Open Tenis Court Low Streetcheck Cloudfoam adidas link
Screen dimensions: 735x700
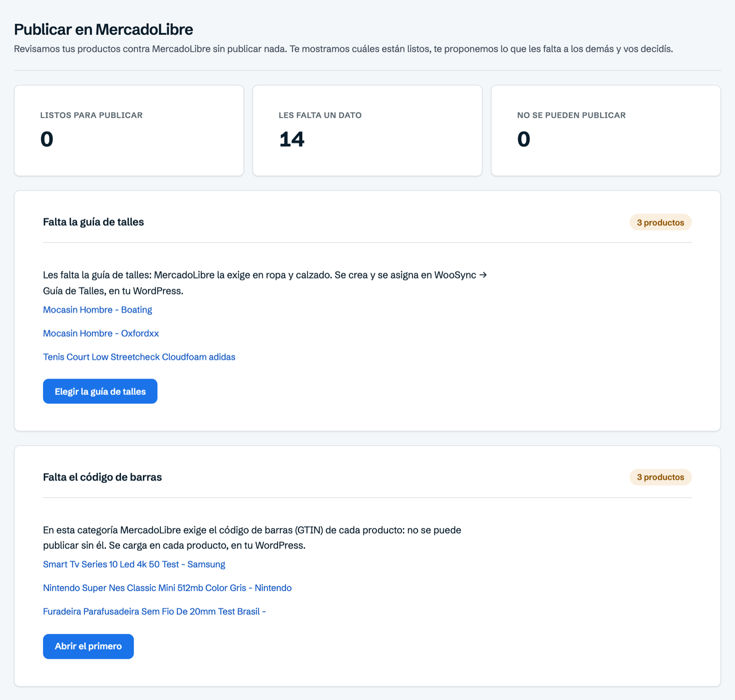(139, 357)
